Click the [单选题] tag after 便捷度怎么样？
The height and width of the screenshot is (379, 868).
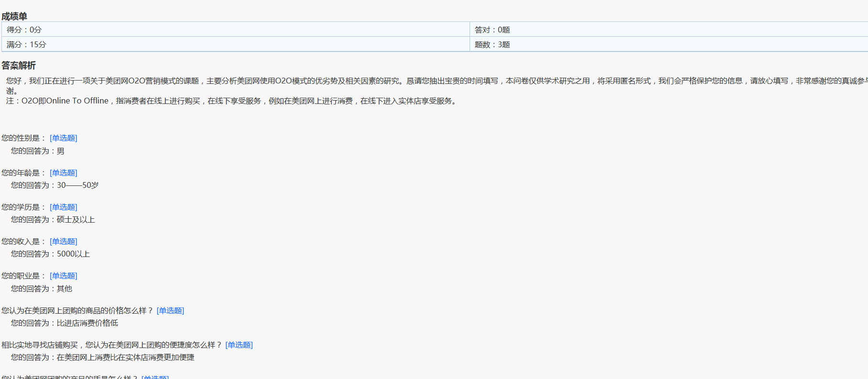(x=239, y=345)
